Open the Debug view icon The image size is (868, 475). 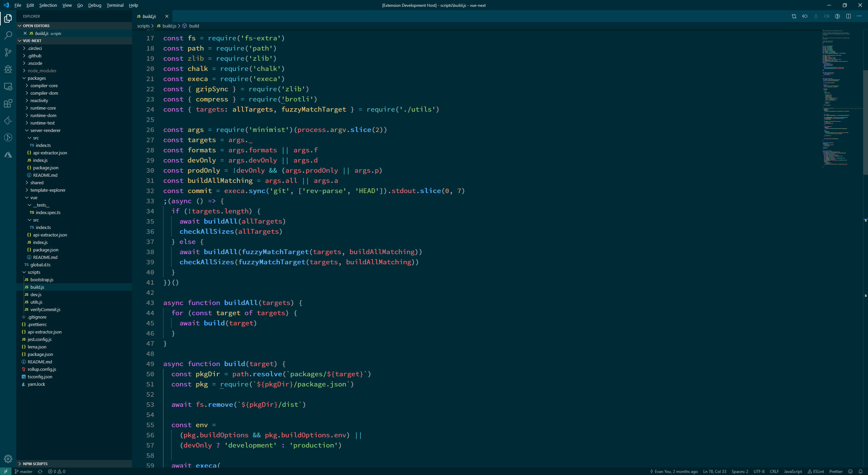8,69
